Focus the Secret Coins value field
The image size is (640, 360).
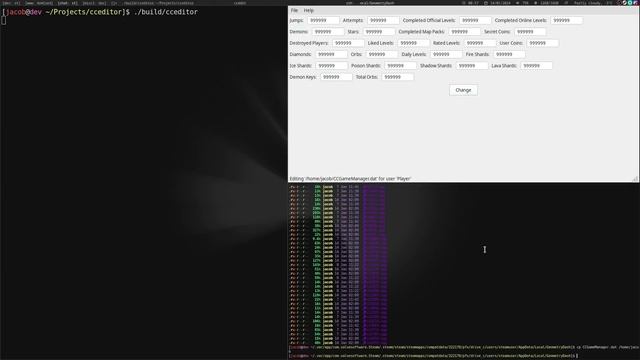[x=530, y=32]
